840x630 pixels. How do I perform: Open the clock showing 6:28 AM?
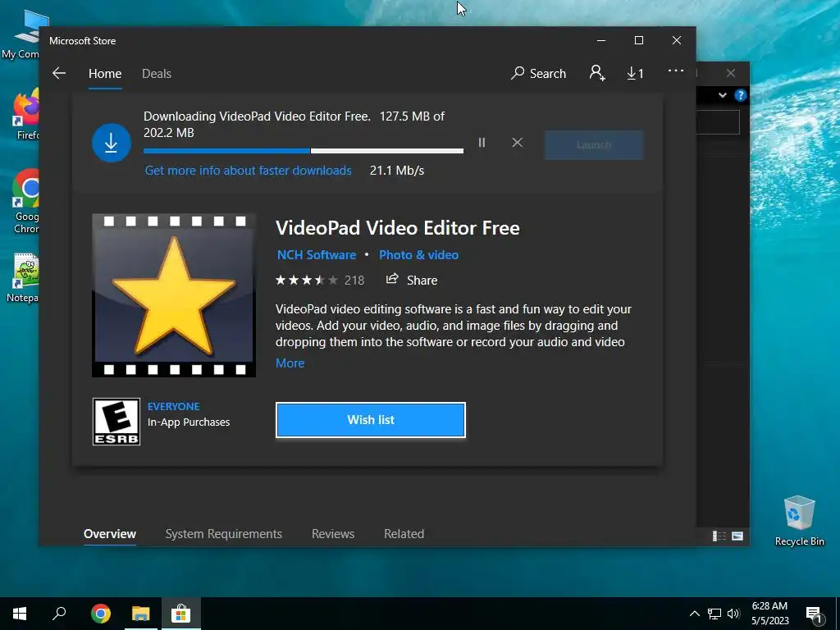[x=769, y=614]
